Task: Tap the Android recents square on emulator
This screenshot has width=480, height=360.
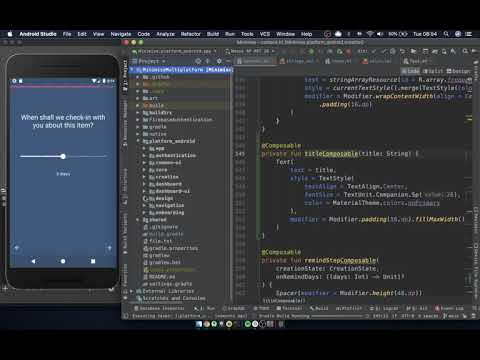Action: [93, 261]
